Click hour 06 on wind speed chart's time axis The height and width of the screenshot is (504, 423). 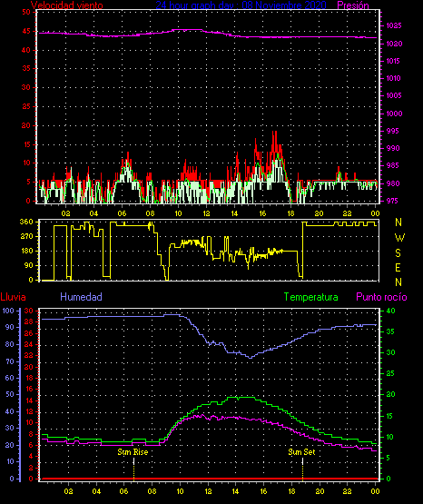(x=122, y=213)
